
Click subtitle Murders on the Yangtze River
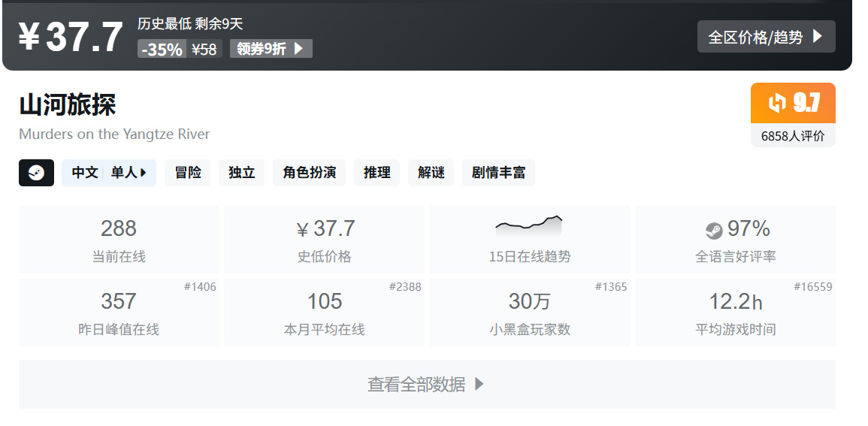[114, 134]
